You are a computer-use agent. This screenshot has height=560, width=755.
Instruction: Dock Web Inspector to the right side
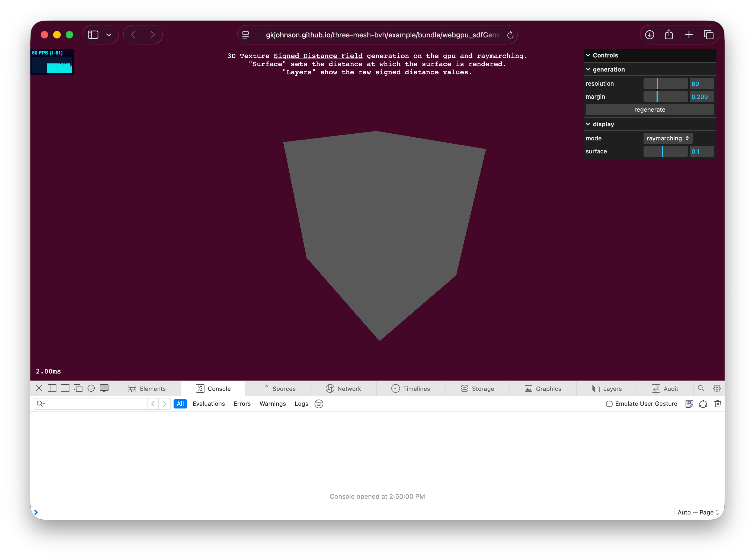pyautogui.click(x=65, y=388)
